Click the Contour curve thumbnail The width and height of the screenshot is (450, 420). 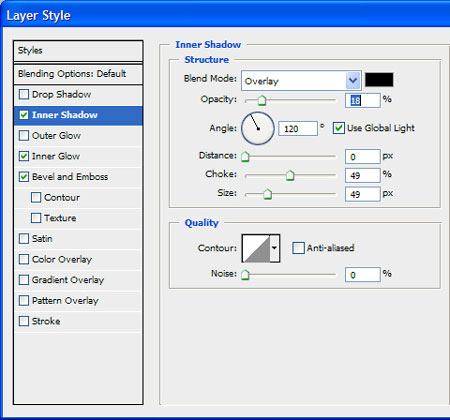pos(256,248)
